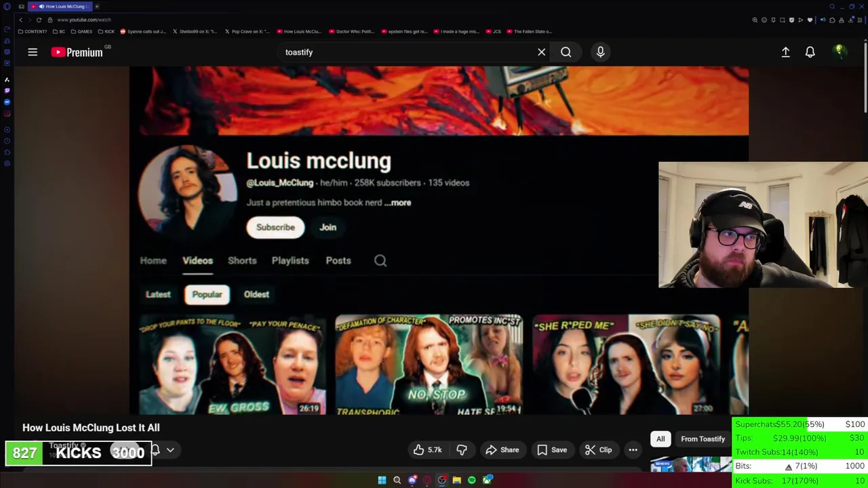Open the three-dot more actions menu
868x488 pixels.
tap(633, 449)
